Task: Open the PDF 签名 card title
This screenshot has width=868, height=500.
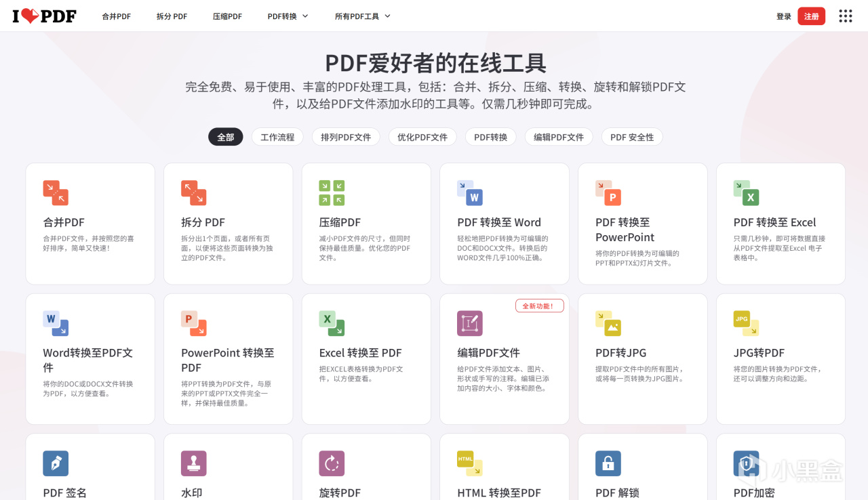Action: [x=64, y=493]
